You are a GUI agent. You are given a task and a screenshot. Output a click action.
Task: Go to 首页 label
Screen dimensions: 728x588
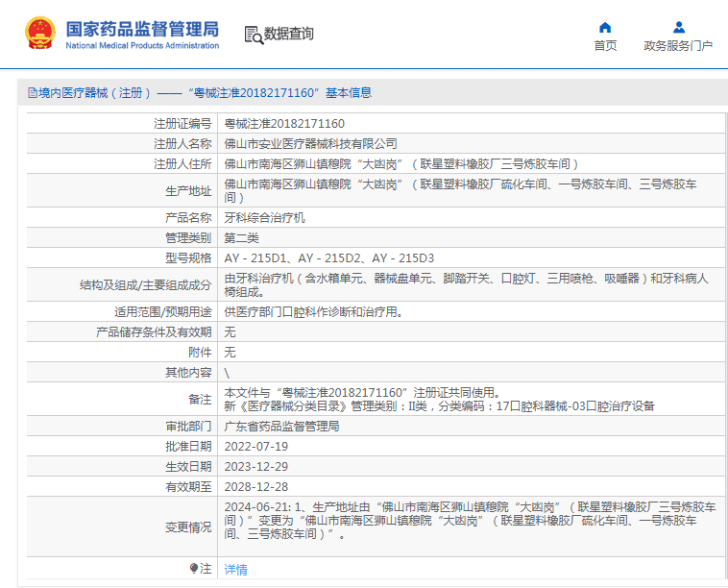click(x=605, y=45)
